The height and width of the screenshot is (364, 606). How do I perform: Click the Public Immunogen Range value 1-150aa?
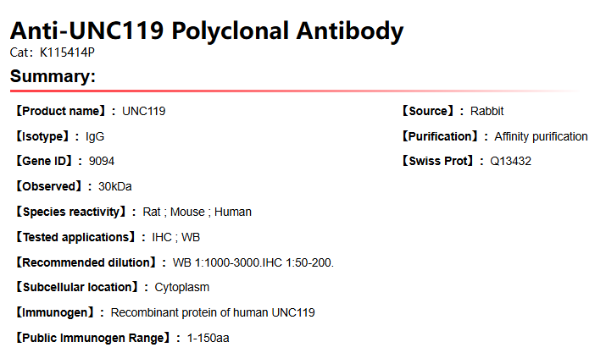pyautogui.click(x=208, y=338)
